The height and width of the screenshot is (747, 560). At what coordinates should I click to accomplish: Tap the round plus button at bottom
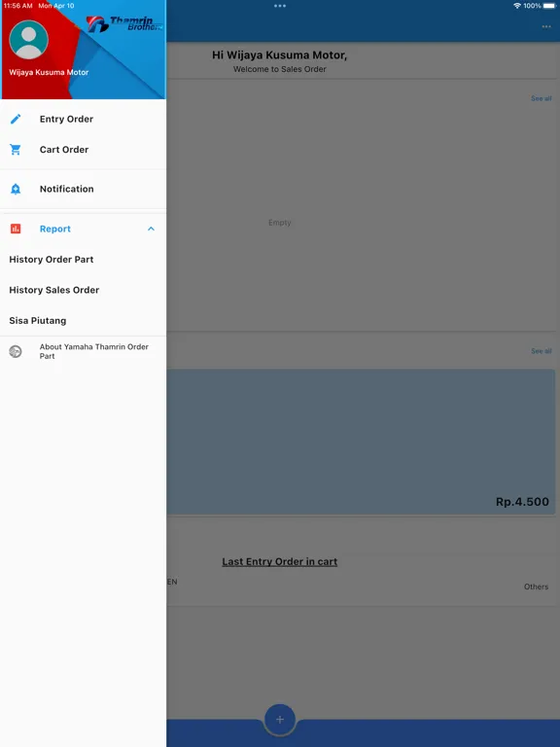tap(280, 720)
